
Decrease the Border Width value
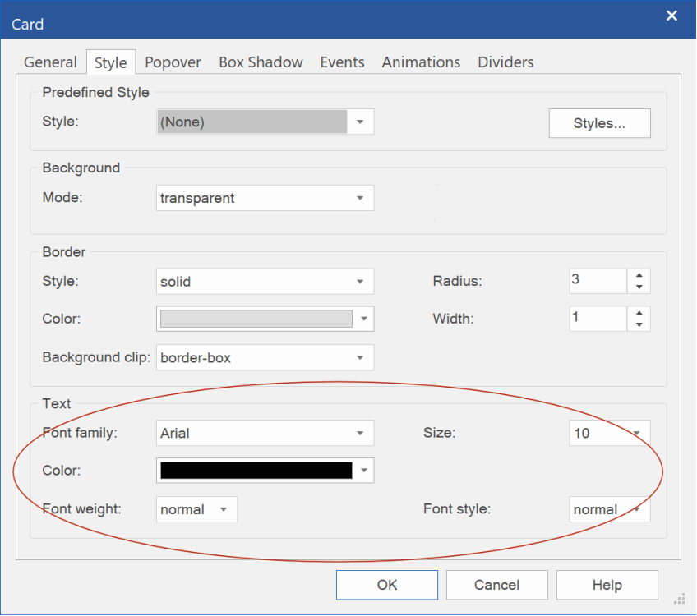(x=639, y=324)
